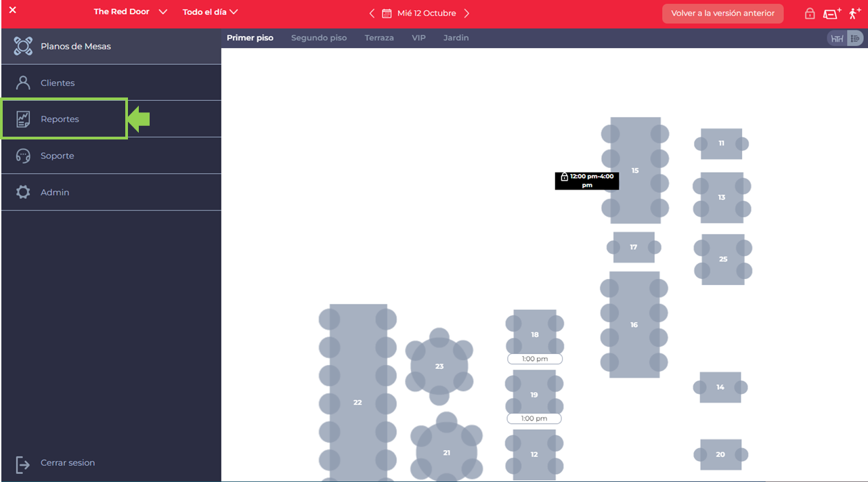Select table 13 on floor plan
This screenshot has width=868, height=482.
coord(722,198)
